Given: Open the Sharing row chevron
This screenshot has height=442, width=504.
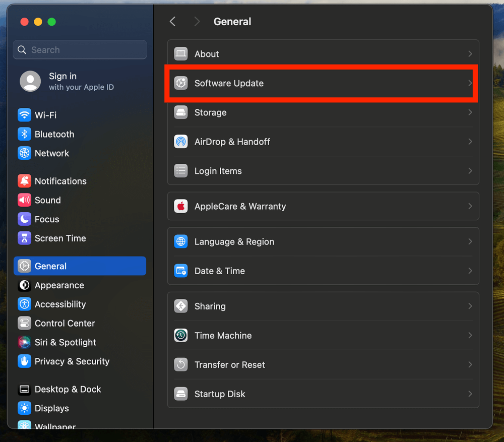Looking at the screenshot, I should click(x=470, y=306).
